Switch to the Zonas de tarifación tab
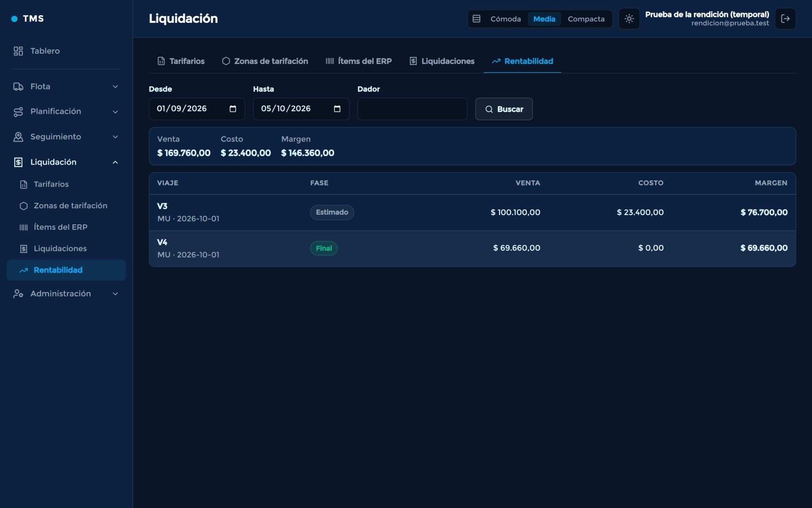This screenshot has width=812, height=508. (x=265, y=61)
